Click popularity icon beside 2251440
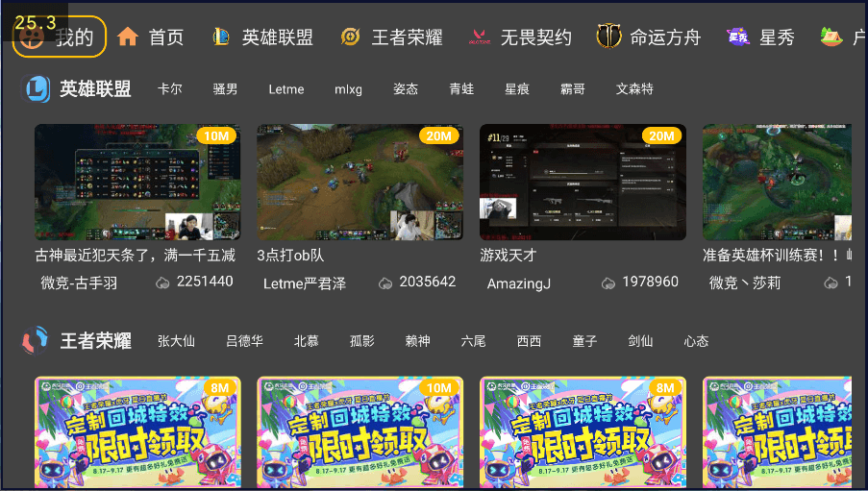 click(162, 283)
